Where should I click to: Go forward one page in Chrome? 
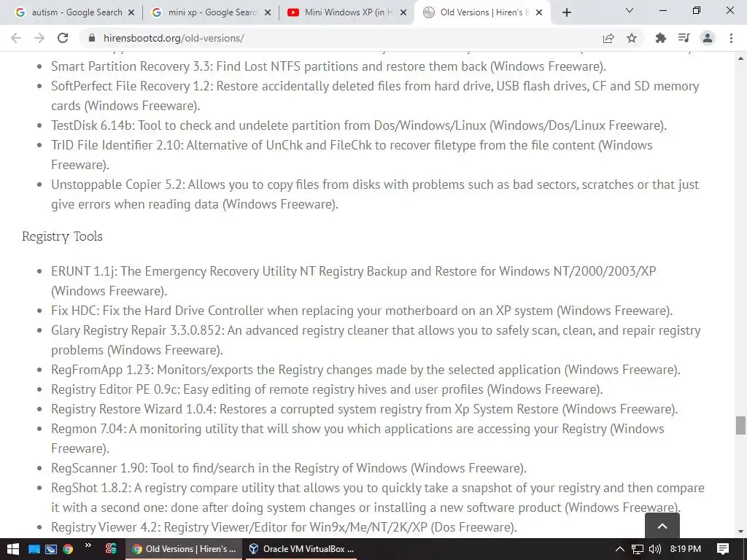click(x=39, y=38)
